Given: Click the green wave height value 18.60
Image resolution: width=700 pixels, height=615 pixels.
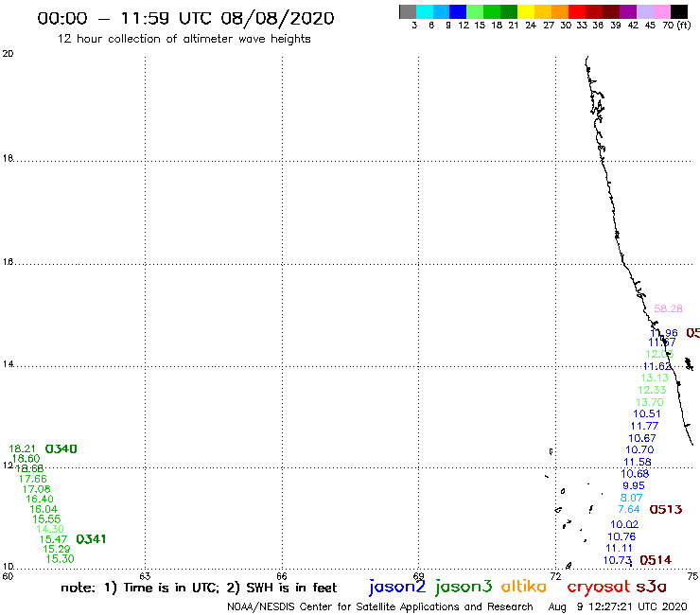Looking at the screenshot, I should (x=26, y=459).
